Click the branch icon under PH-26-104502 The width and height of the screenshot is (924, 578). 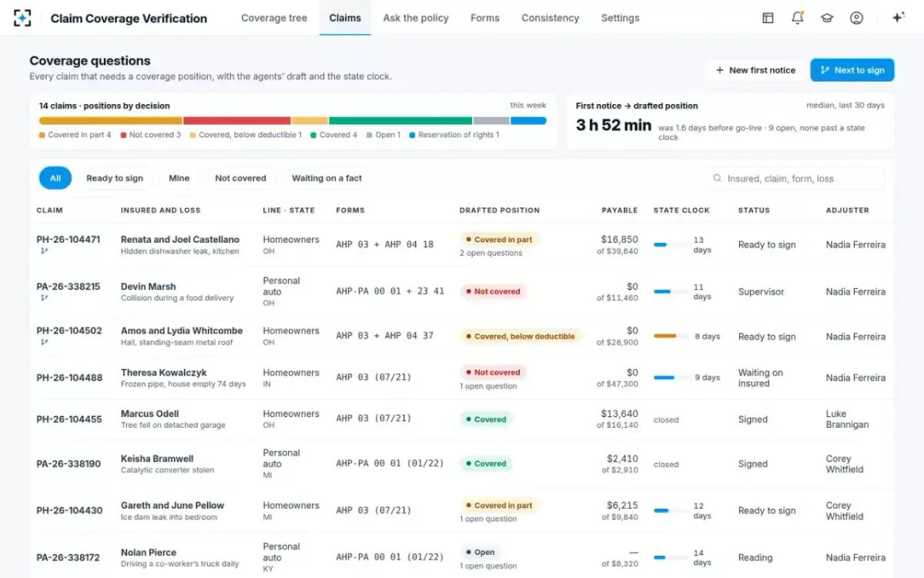tap(43, 341)
